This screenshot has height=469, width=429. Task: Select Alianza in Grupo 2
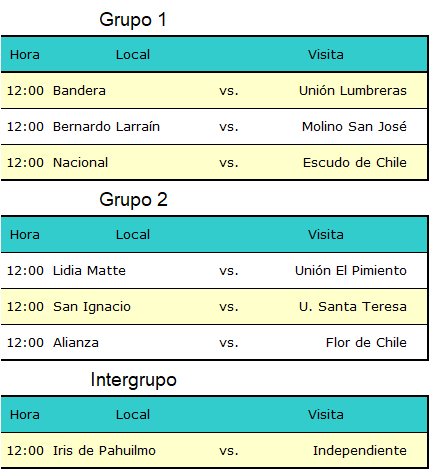(x=76, y=343)
